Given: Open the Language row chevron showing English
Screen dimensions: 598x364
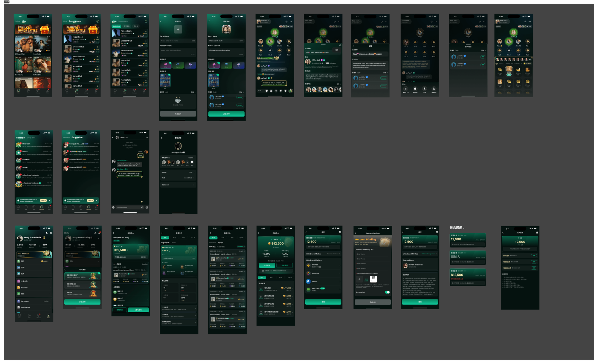Looking at the screenshot, I should point(50,301).
